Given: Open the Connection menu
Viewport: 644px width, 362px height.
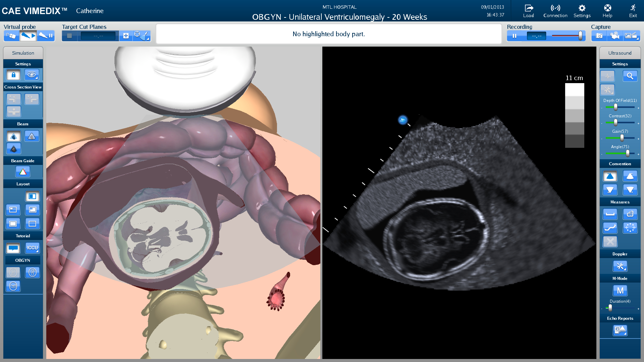Looking at the screenshot, I should point(555,11).
